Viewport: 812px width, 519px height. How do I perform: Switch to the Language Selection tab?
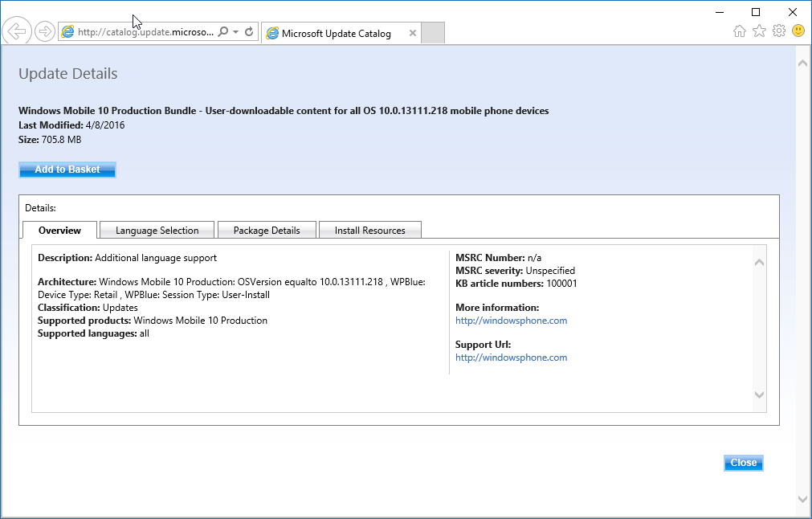pos(157,231)
